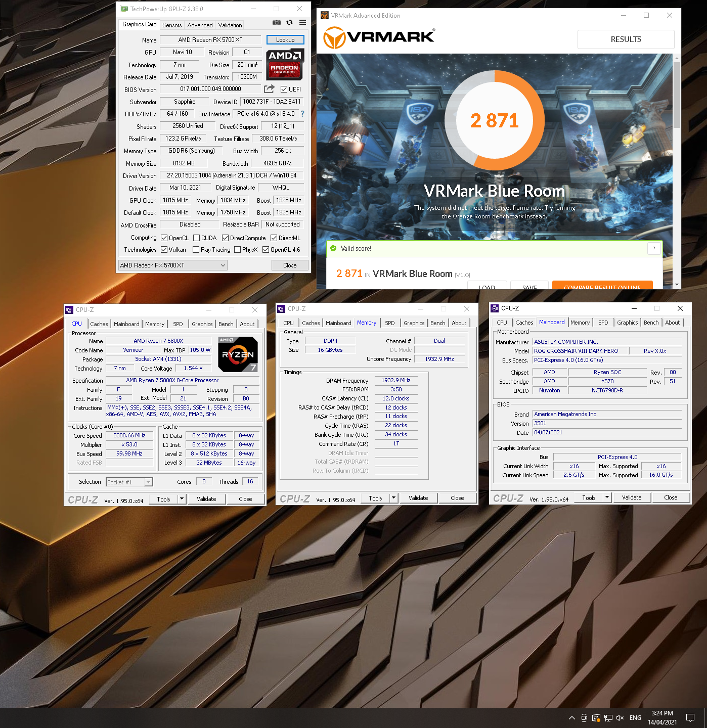
Task: Switch to GPU-Z Sensors tab
Action: click(172, 25)
